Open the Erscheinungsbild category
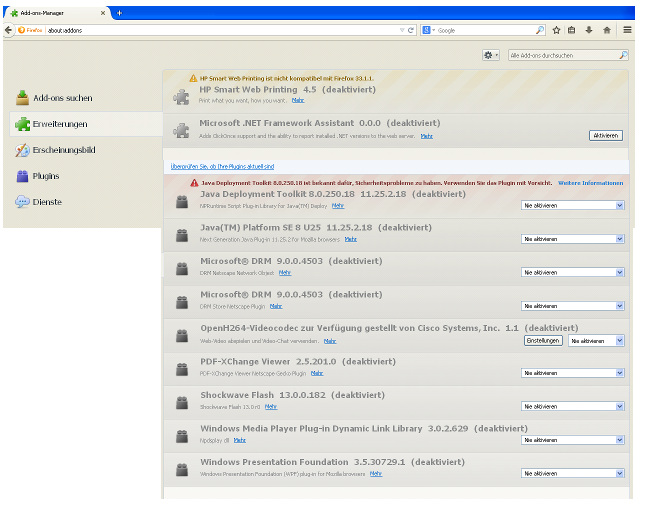Screen dimensions: 646x508 tap(86, 150)
